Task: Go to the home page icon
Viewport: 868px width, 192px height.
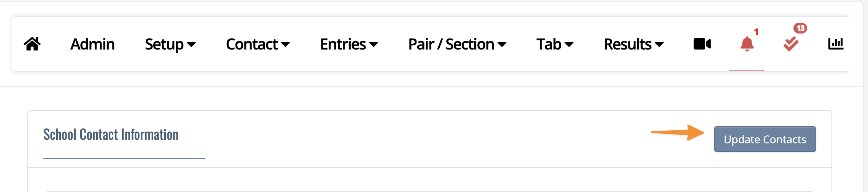Action: tap(32, 44)
